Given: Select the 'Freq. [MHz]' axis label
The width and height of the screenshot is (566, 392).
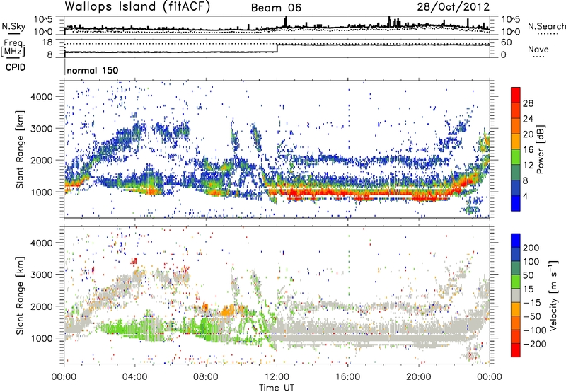Looking at the screenshot, I should [x=13, y=48].
